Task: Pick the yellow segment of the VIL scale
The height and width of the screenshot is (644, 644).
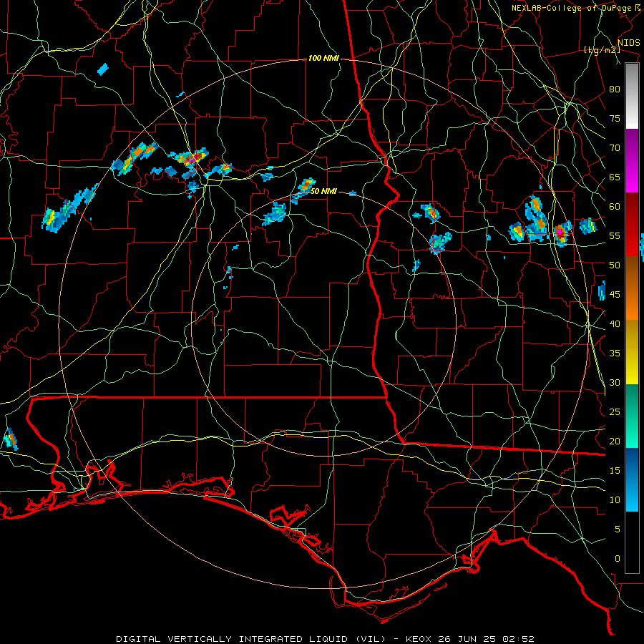Action: pyautogui.click(x=632, y=352)
